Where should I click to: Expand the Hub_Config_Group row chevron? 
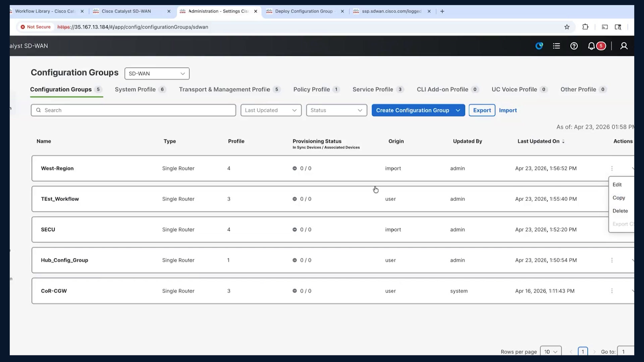point(632,260)
